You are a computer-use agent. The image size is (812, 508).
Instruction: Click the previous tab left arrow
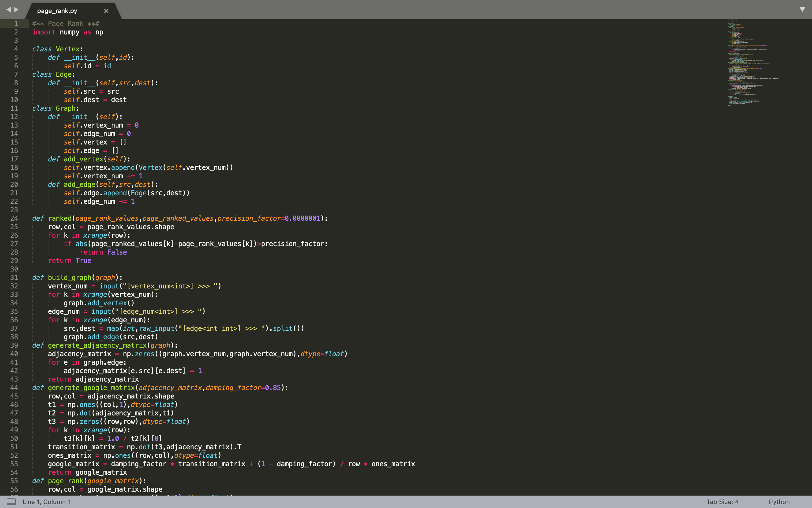click(x=8, y=10)
